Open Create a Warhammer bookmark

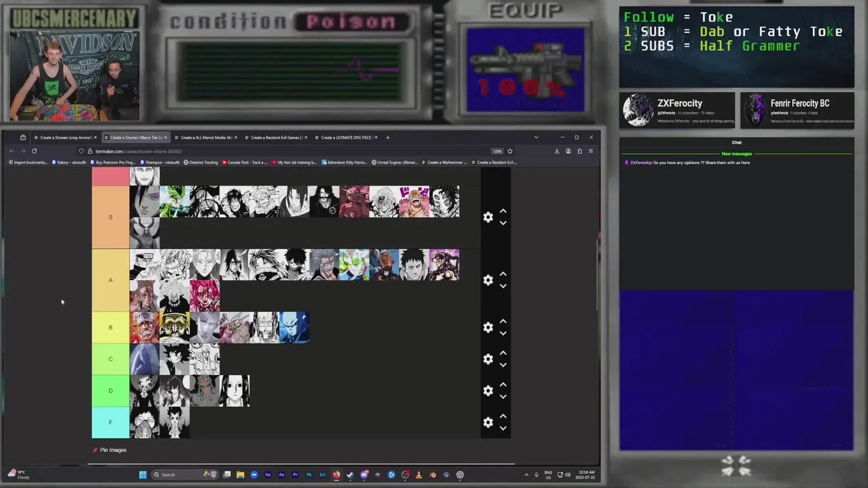tap(444, 163)
